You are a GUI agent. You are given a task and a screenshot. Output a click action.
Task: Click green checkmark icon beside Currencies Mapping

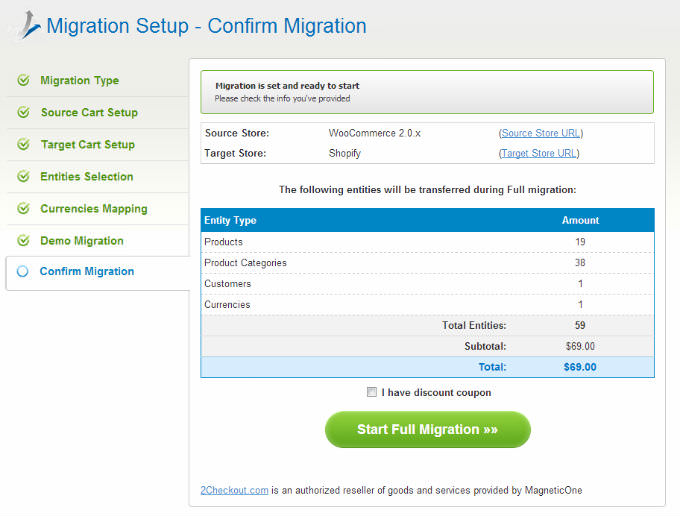pyautogui.click(x=23, y=208)
